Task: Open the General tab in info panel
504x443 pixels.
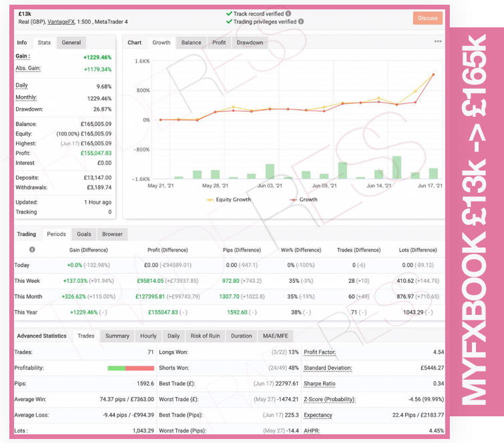Action: click(71, 43)
